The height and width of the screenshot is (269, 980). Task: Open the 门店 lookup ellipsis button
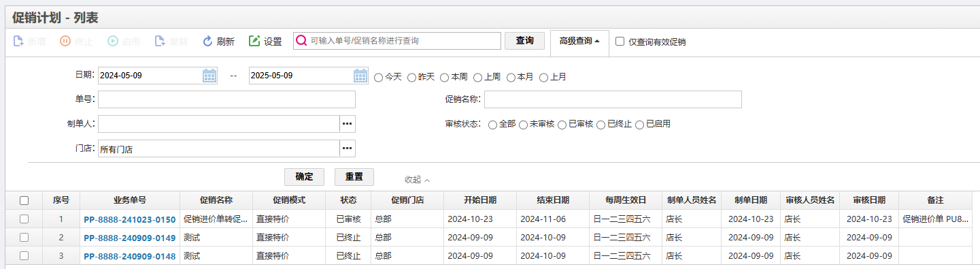pyautogui.click(x=348, y=148)
